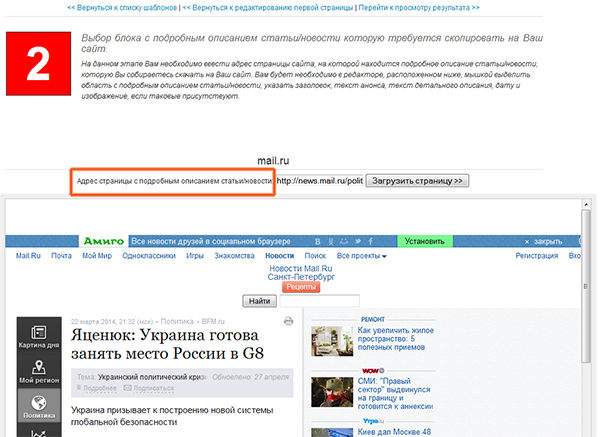Viewport: 600px width, 437px height.
Task: Click the Подробнее icon under the article theme
Action: tap(78, 387)
